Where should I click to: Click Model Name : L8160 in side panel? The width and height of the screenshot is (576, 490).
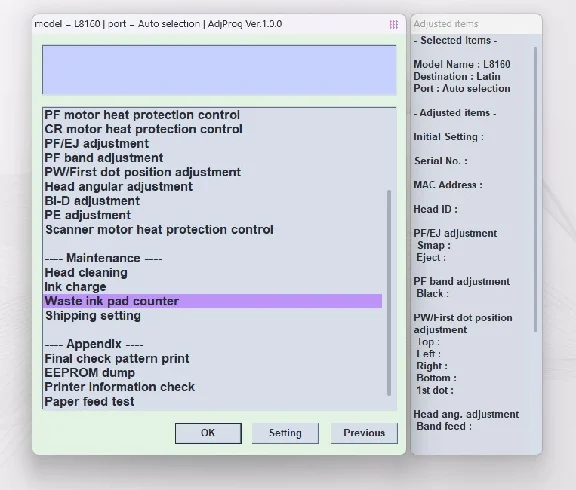click(x=462, y=64)
